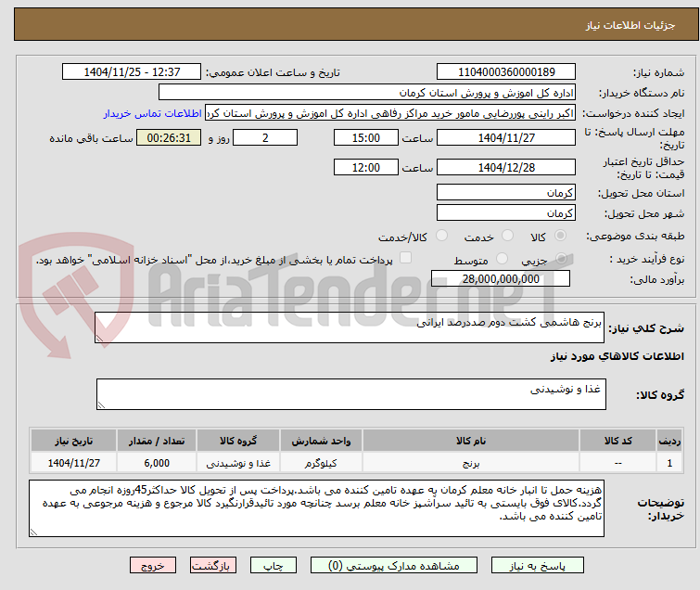
Task: Click the resize handle of توضیحات خریدار box
Action: 33,532
